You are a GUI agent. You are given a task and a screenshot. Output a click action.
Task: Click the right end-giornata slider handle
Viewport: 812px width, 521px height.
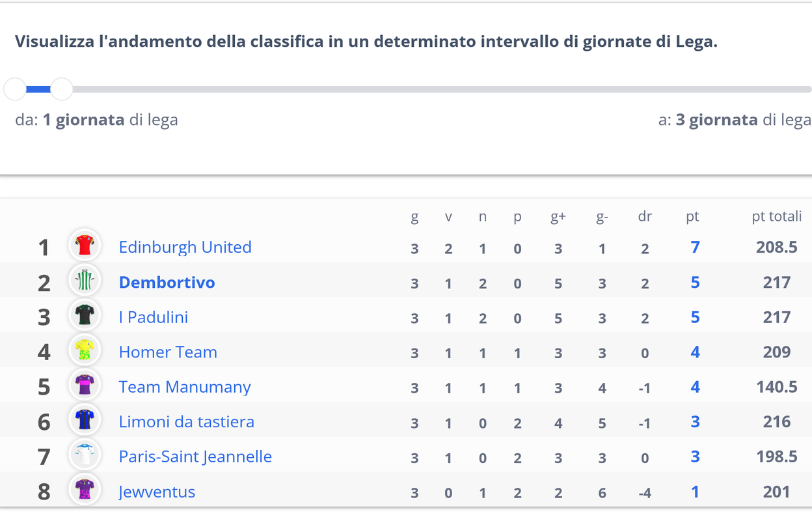click(61, 89)
